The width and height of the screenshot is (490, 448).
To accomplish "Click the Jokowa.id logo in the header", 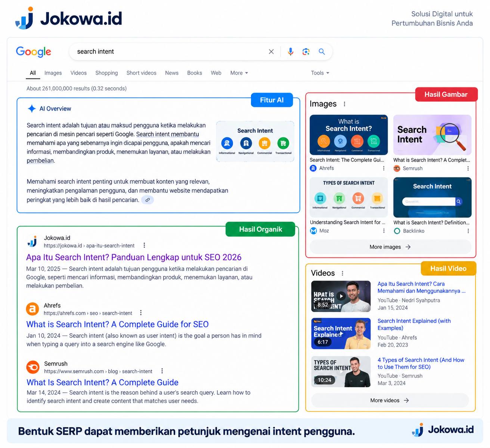I will click(69, 18).
